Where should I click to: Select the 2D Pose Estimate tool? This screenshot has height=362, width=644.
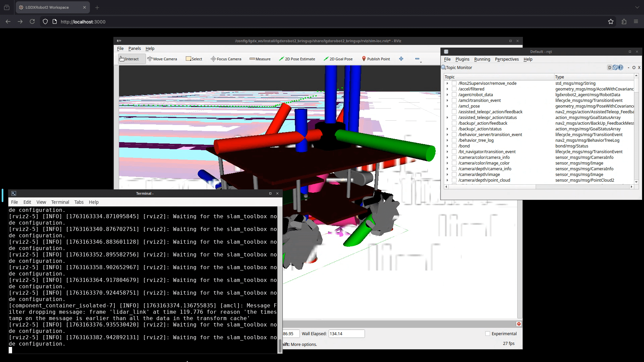coord(297,59)
